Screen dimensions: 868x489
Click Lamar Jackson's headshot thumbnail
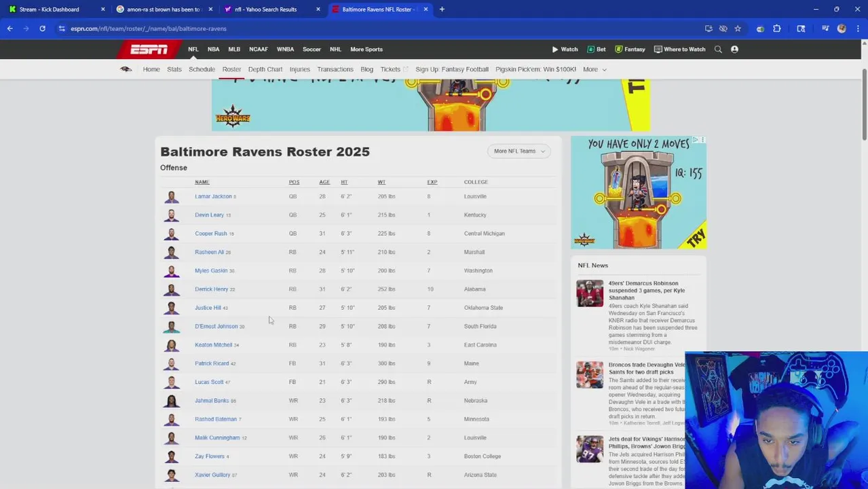(x=172, y=196)
